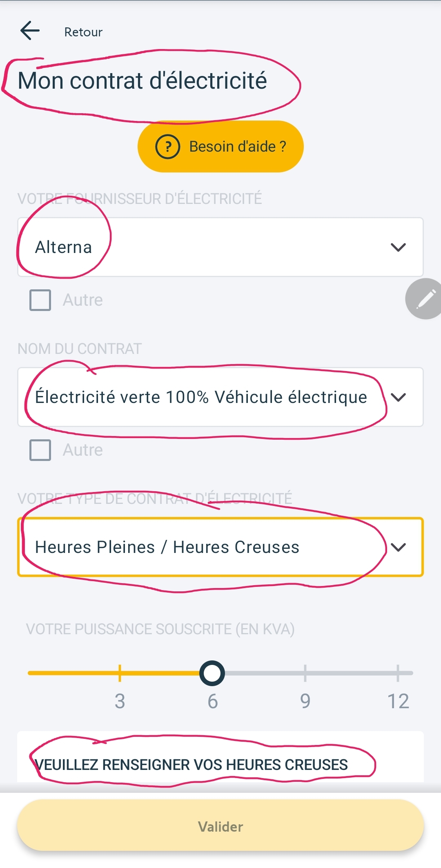Tap the floating pencil edit icon
This screenshot has width=441, height=868.
pyautogui.click(x=425, y=299)
